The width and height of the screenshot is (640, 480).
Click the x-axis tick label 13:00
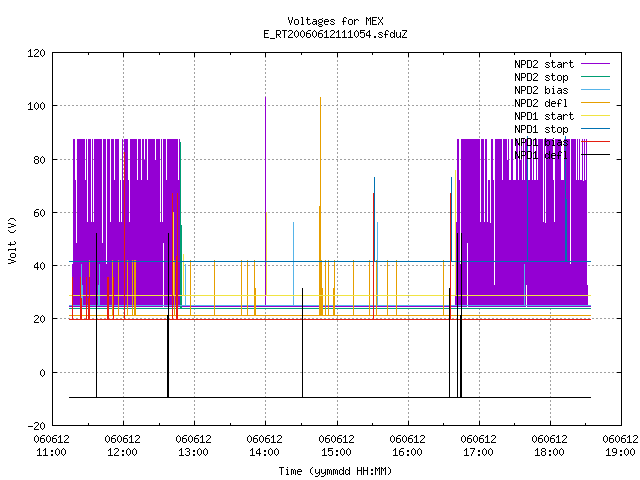pos(193,452)
